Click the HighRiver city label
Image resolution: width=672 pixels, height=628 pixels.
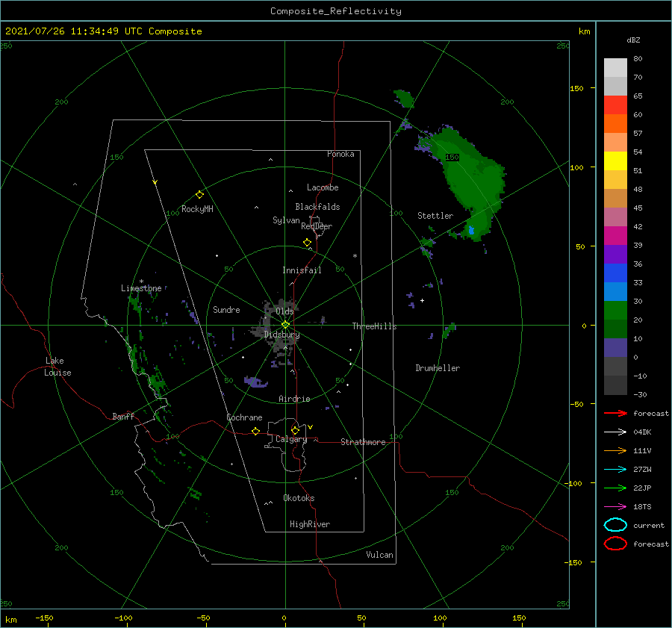click(x=310, y=524)
